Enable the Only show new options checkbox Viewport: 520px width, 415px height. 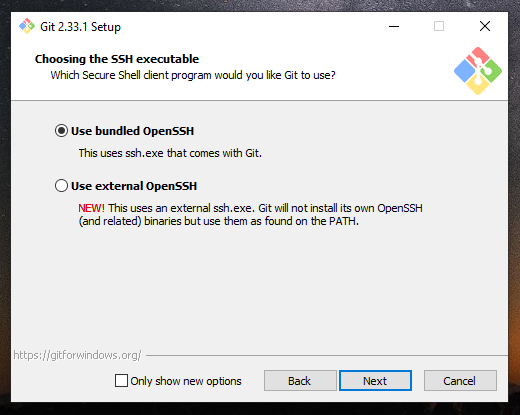pos(121,380)
